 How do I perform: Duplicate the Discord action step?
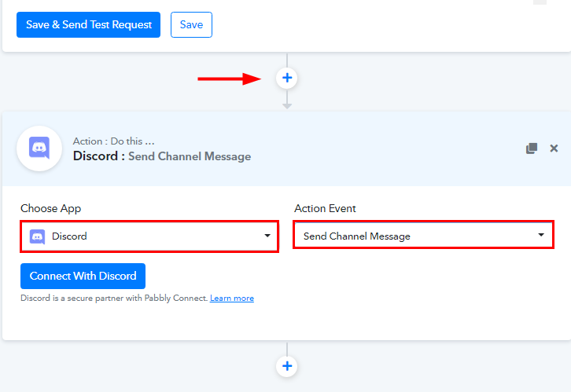click(532, 148)
